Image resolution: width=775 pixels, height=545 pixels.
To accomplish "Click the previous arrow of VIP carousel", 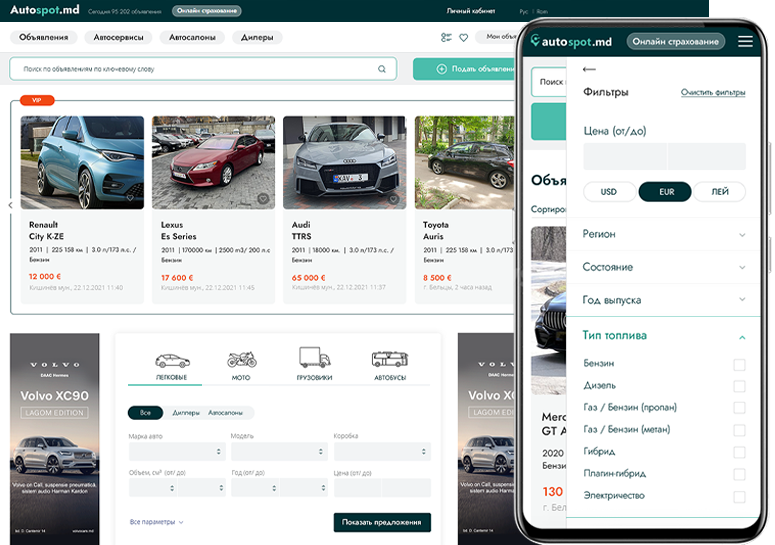I will coord(10,205).
